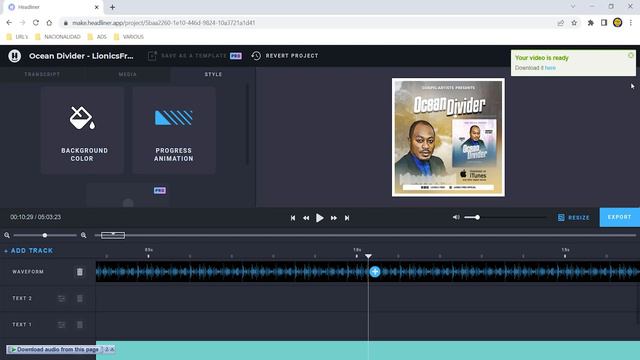The image size is (640, 360).
Task: Dismiss the 'Your video is ready' notification
Action: coord(631,55)
